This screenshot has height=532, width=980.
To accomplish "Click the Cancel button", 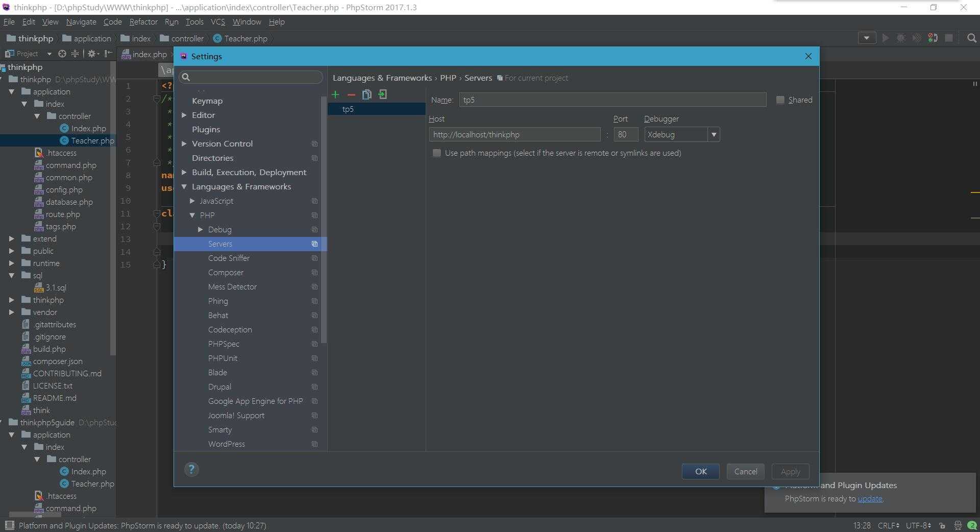I will pos(745,471).
